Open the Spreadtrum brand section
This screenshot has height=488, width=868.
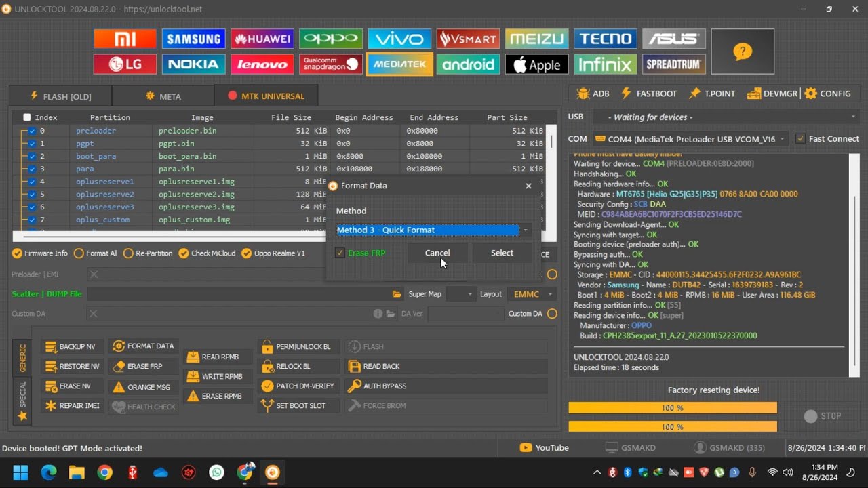[674, 64]
